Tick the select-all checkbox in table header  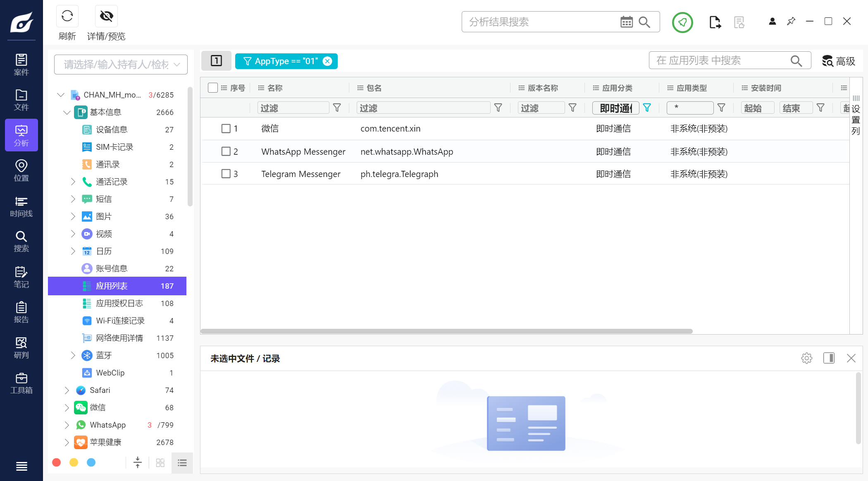[x=213, y=88]
